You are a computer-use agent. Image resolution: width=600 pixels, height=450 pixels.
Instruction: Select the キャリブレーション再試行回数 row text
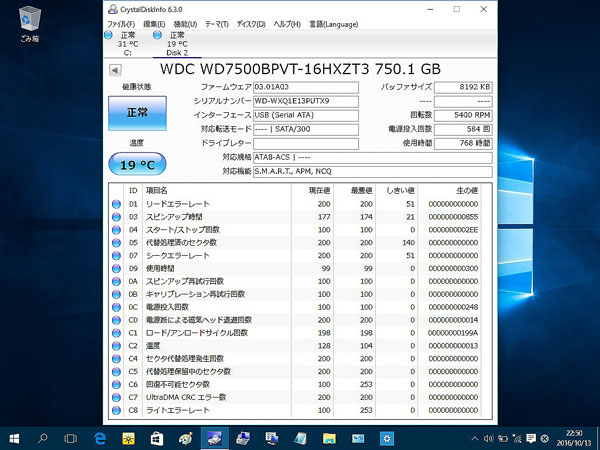(x=195, y=294)
